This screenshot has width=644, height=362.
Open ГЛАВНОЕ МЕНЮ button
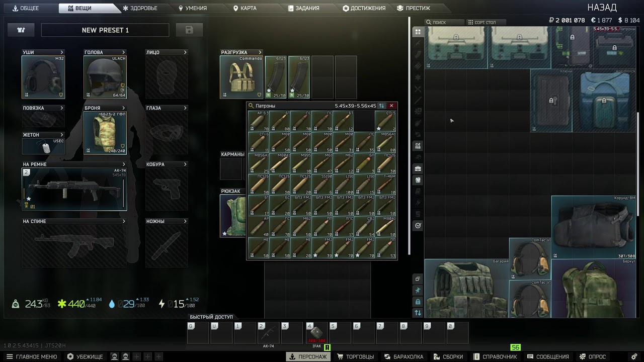pyautogui.click(x=32, y=356)
